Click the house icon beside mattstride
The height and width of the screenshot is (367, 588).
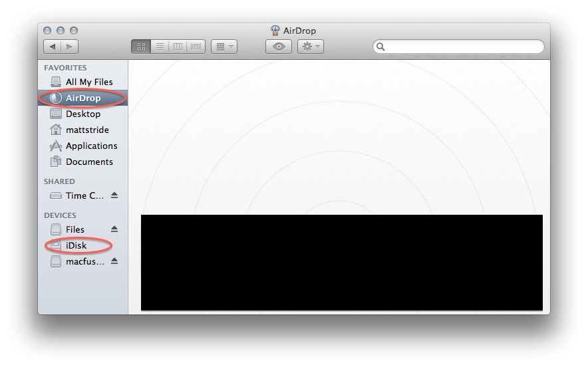[x=56, y=130]
